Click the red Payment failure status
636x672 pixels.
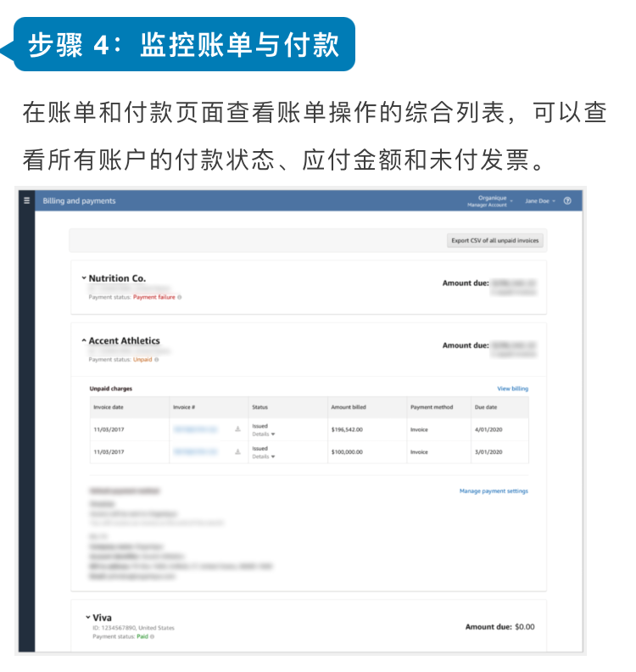pos(153,297)
